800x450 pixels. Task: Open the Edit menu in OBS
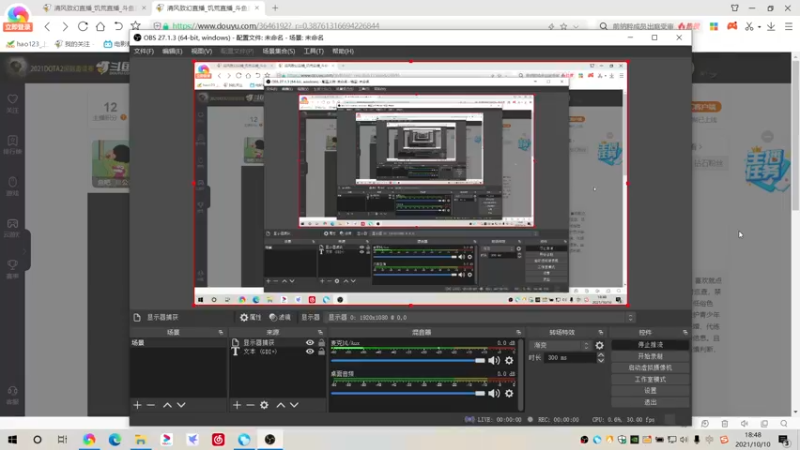pyautogui.click(x=172, y=51)
